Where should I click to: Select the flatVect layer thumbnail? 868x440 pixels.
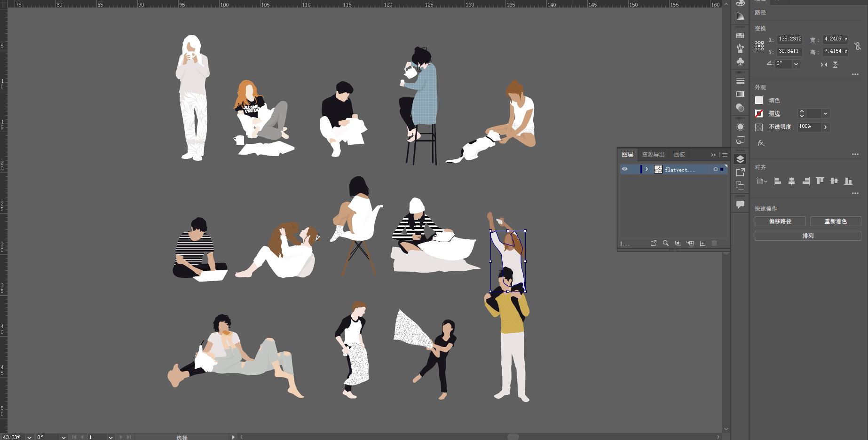pyautogui.click(x=658, y=169)
